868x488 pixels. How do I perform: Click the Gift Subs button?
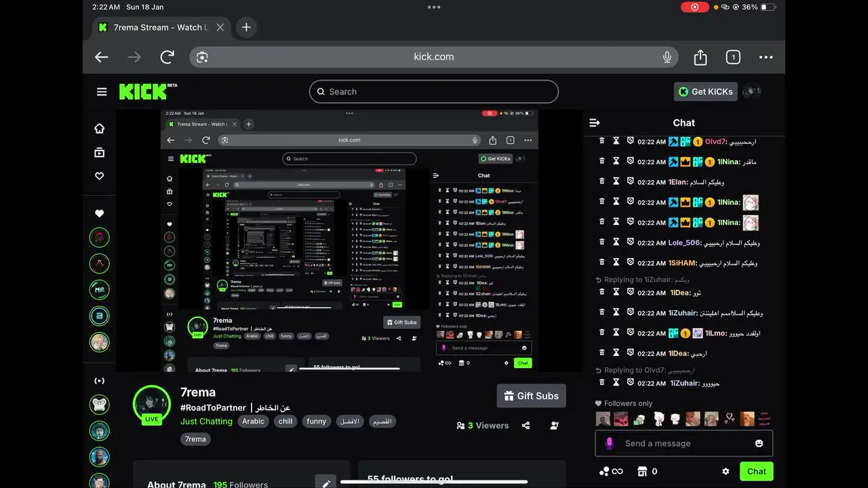pyautogui.click(x=531, y=396)
